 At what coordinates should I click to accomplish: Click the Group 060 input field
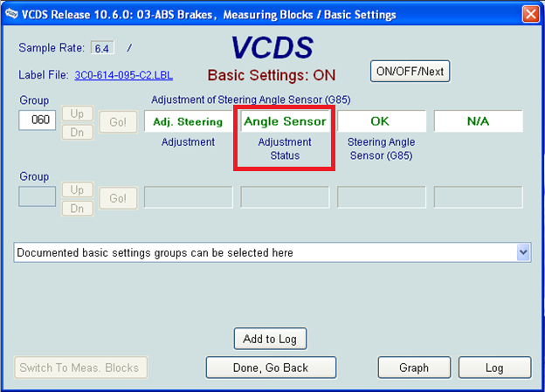[x=37, y=120]
